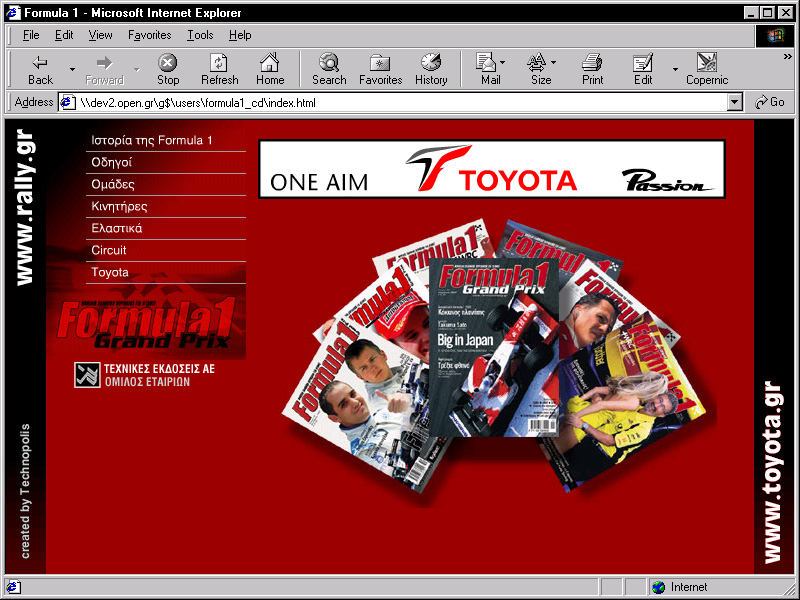Click the Internet Explorer title bar icon
Image resolution: width=800 pixels, height=600 pixels.
13,12
